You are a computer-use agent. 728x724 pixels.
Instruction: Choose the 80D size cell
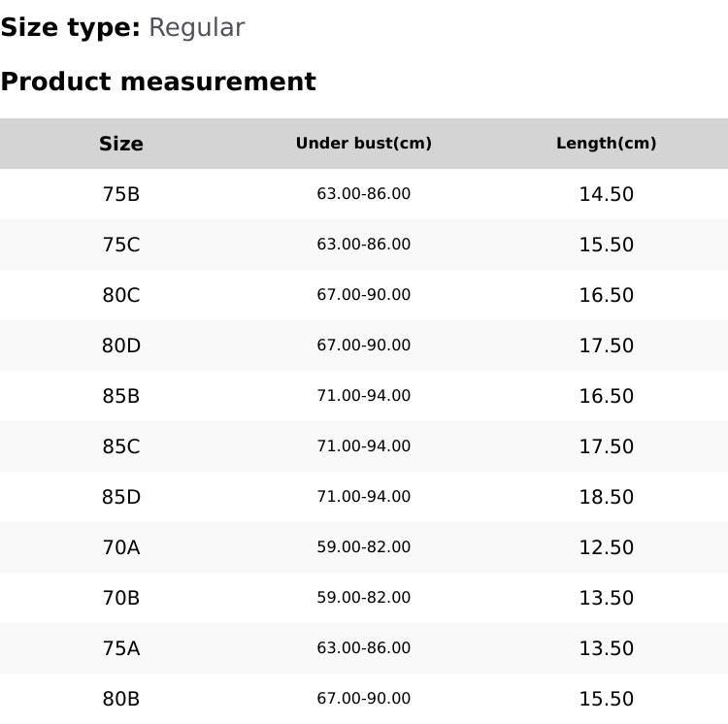pos(121,346)
